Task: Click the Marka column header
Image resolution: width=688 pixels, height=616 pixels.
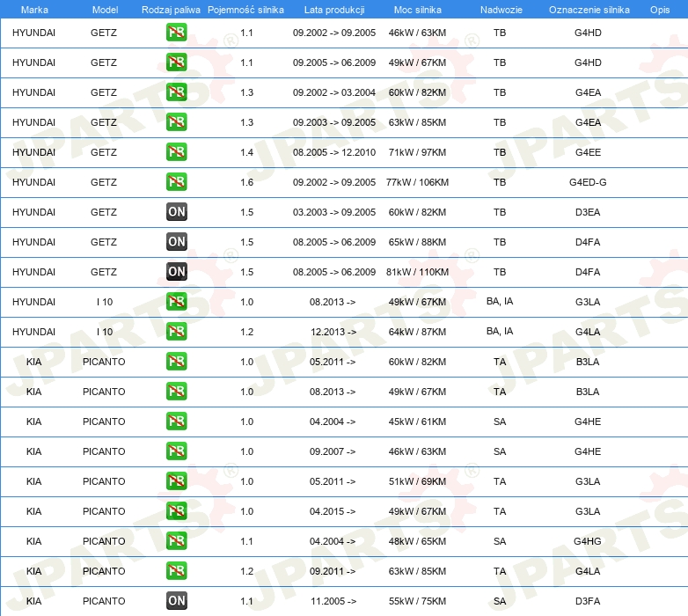Action: click(x=34, y=10)
